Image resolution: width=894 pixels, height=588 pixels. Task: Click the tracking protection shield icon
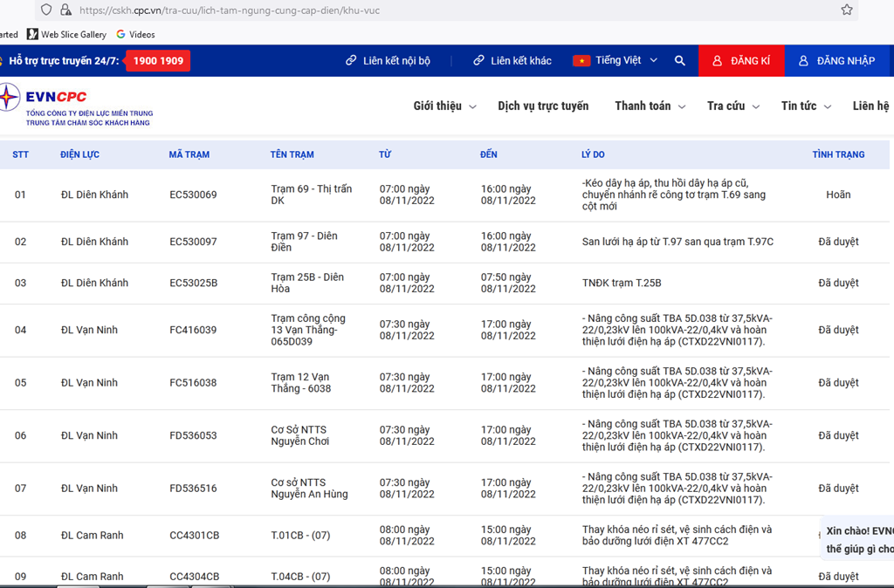pos(47,10)
